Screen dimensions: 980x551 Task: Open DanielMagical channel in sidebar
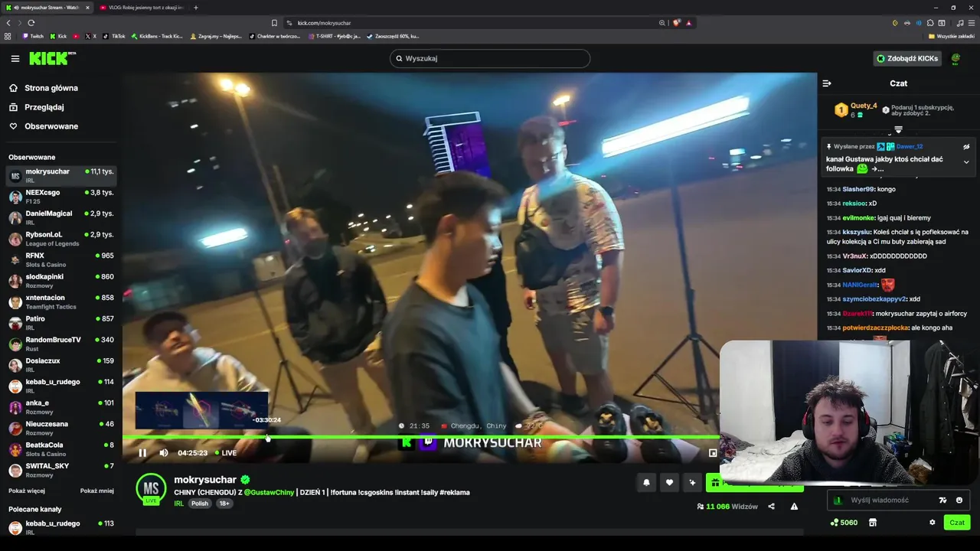tap(61, 217)
